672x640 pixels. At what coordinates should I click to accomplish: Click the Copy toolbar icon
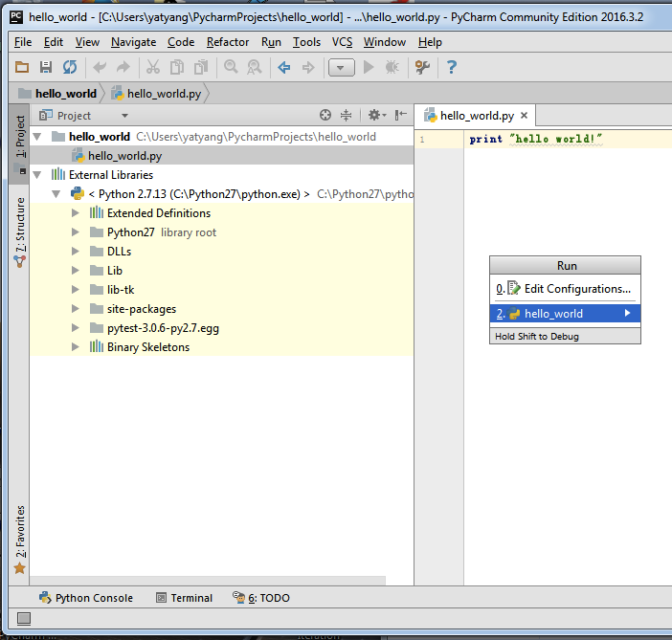pos(177,67)
